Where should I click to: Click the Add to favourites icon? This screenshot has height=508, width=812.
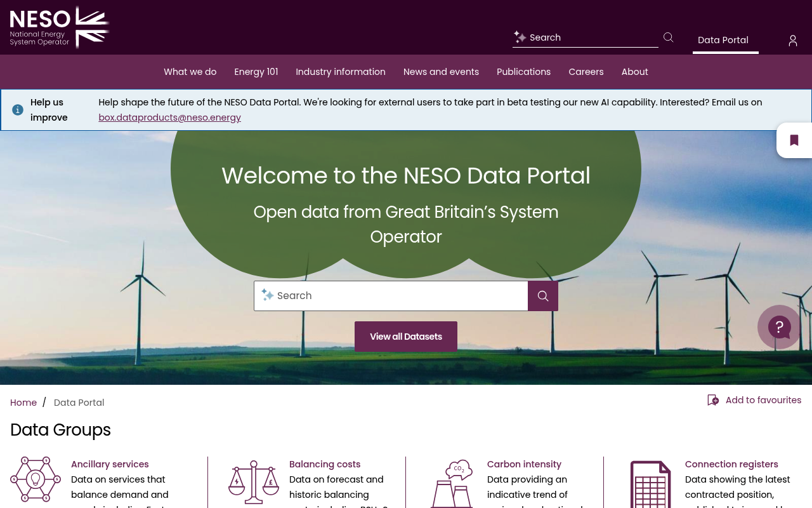pyautogui.click(x=713, y=400)
